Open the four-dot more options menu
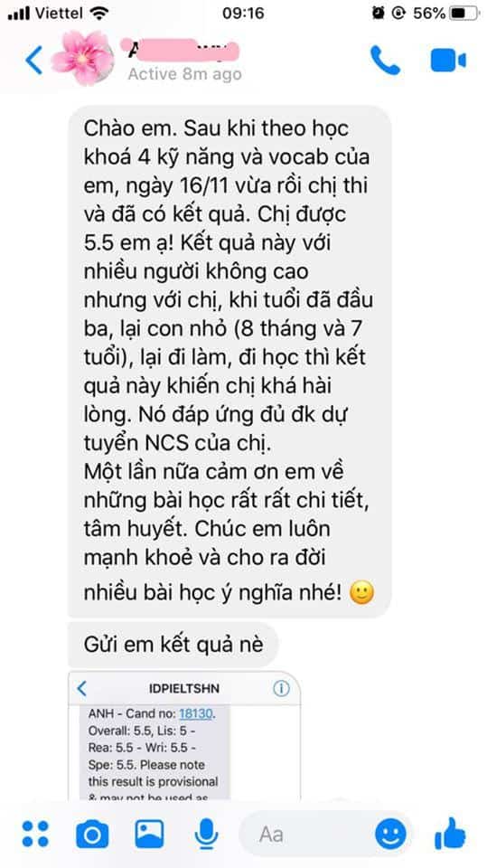487x868 pixels. pyautogui.click(x=35, y=834)
